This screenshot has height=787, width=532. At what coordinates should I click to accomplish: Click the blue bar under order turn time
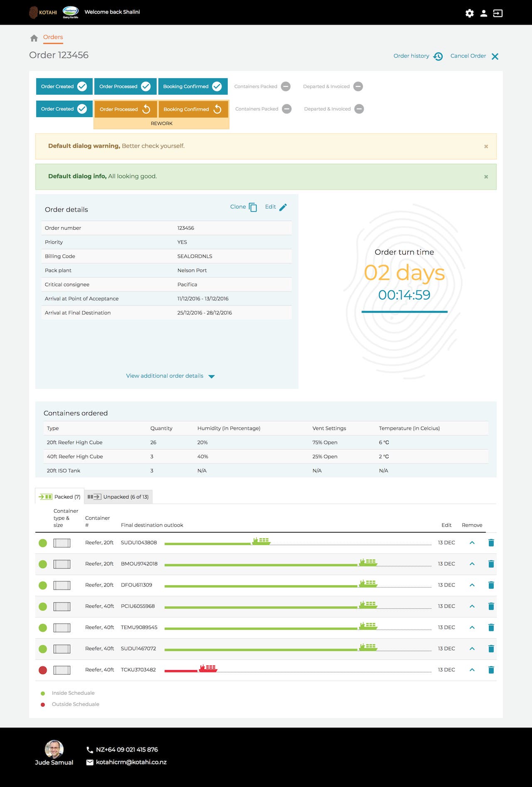tap(404, 312)
